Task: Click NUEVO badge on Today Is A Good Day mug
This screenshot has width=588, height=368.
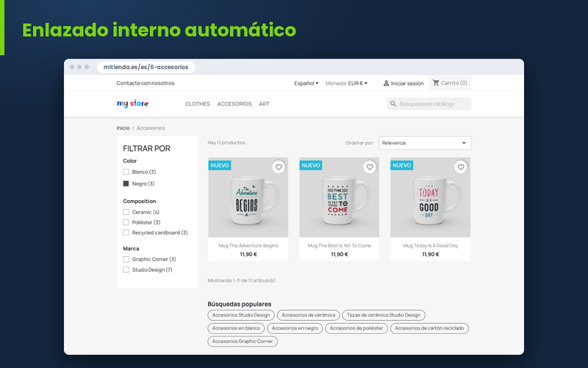Action: 402,165
